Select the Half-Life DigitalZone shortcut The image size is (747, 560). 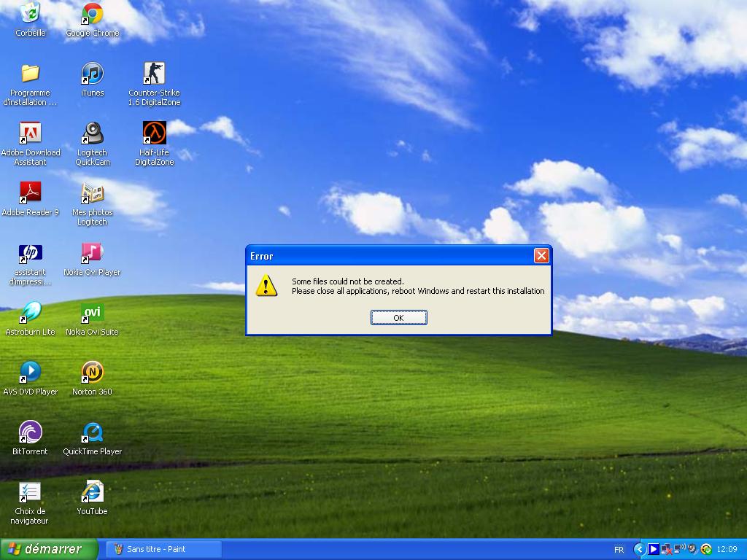pyautogui.click(x=155, y=144)
